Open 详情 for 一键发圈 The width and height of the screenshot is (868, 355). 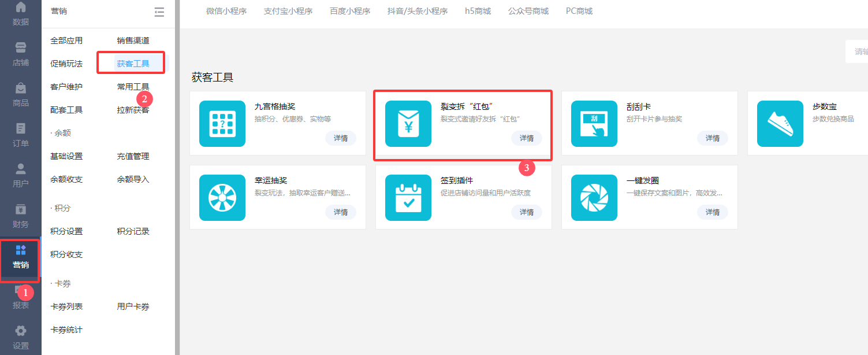(x=713, y=212)
